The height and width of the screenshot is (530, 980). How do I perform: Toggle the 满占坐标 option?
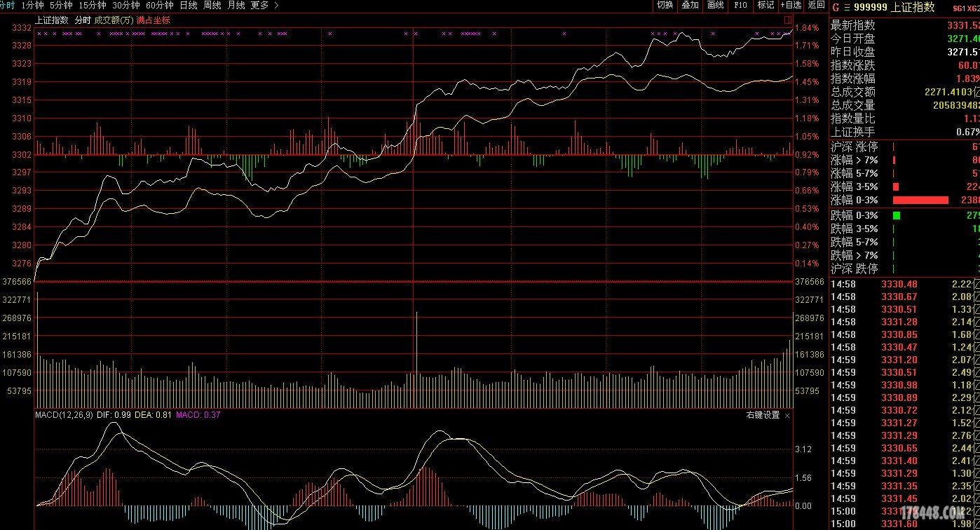(x=154, y=20)
